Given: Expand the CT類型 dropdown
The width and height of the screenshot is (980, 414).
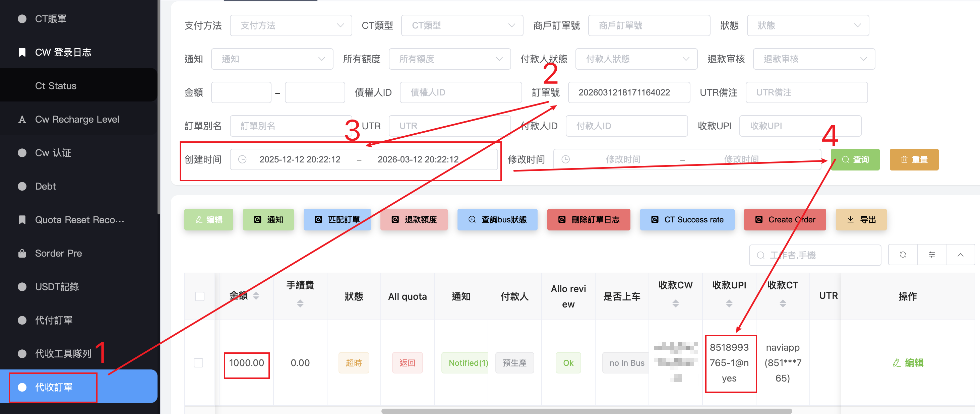Looking at the screenshot, I should pos(462,25).
